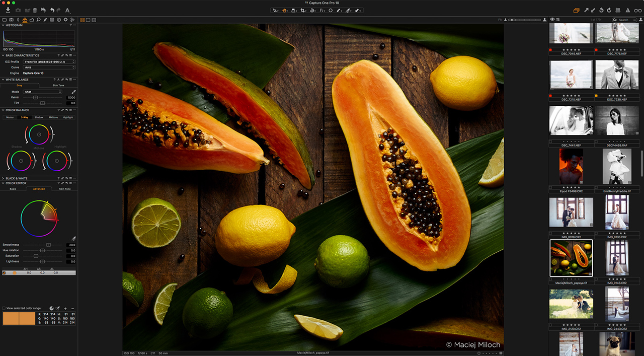Click the white balance eyedropper picker
This screenshot has width=644, height=356.
click(73, 92)
